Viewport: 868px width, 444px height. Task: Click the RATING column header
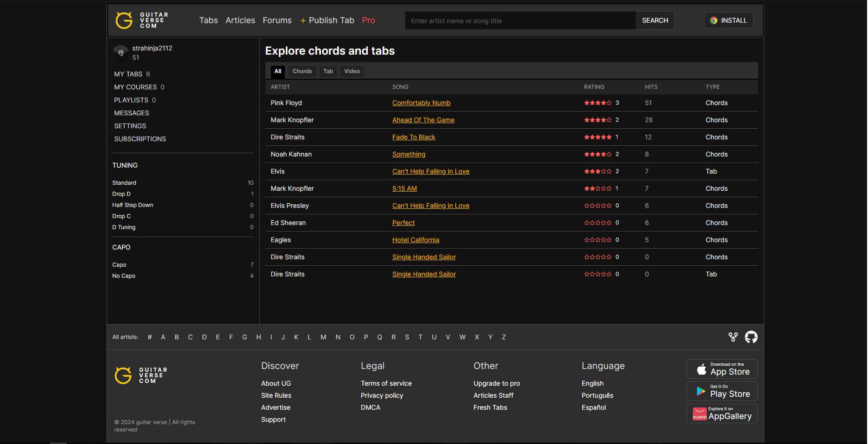594,87
